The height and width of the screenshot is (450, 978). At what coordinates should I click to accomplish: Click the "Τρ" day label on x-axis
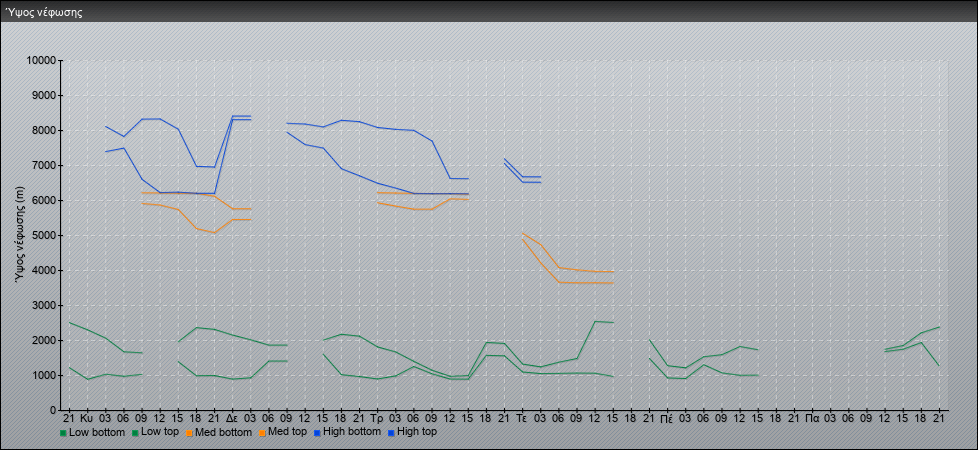click(377, 418)
